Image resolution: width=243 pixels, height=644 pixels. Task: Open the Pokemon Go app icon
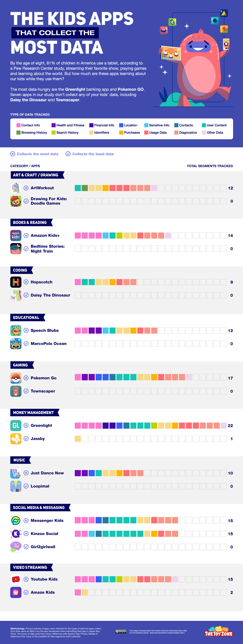(16, 378)
